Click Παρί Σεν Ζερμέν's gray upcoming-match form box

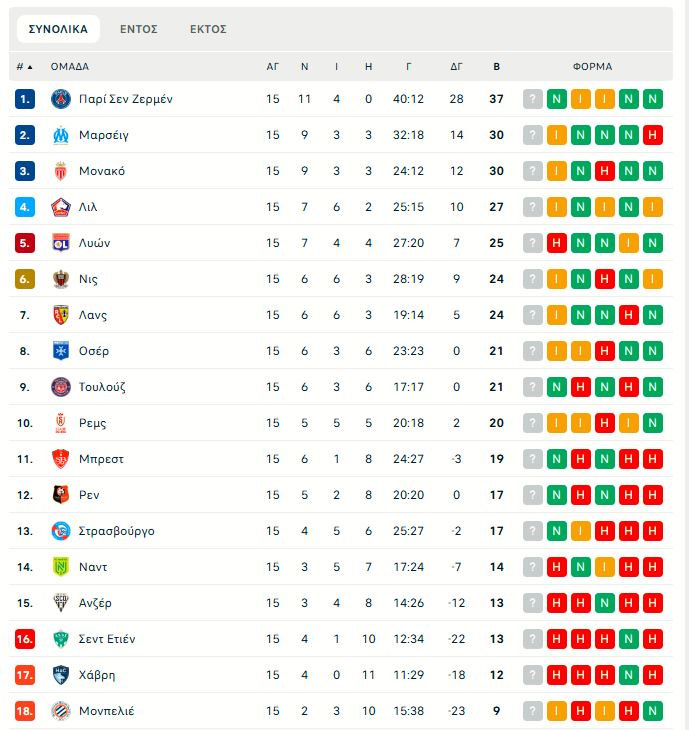533,99
